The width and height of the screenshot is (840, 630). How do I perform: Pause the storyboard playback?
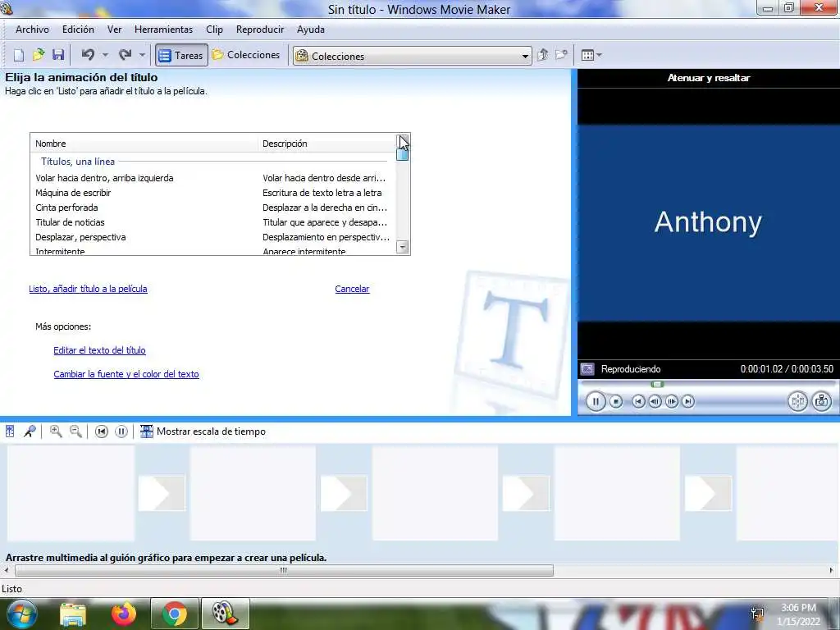pyautogui.click(x=121, y=431)
